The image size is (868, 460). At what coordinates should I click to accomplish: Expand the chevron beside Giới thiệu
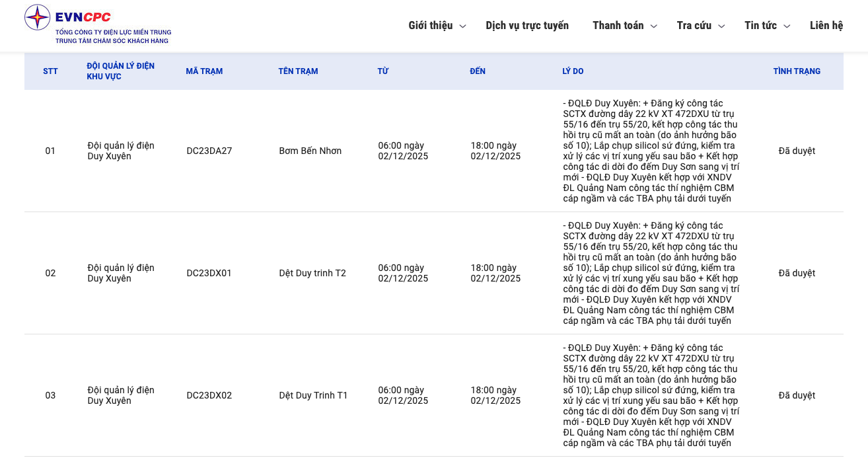462,26
